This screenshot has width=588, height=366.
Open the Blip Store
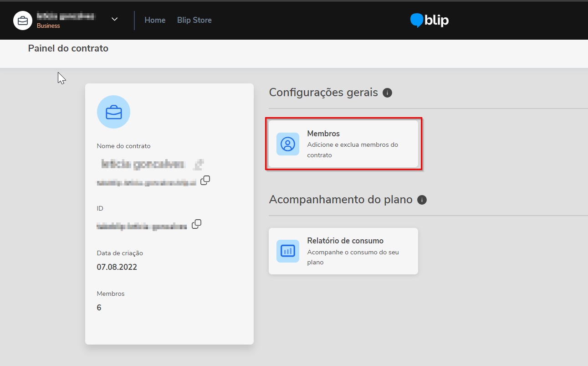(194, 20)
